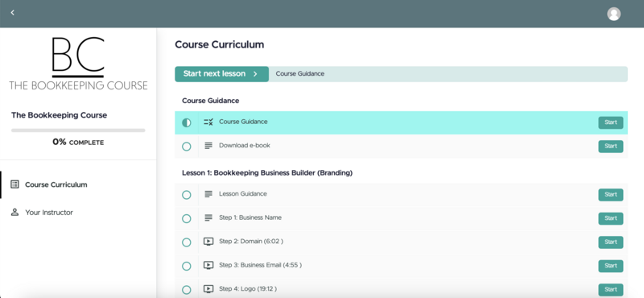Screen dimensions: 644x298
Task: Start Step 1: Business Name
Action: click(610, 219)
